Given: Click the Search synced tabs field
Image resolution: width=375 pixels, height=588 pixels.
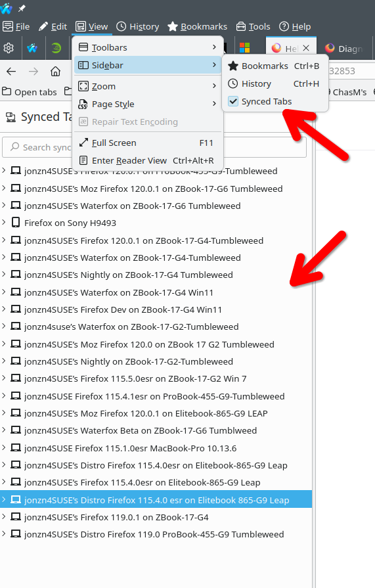Looking at the screenshot, I should [x=154, y=147].
